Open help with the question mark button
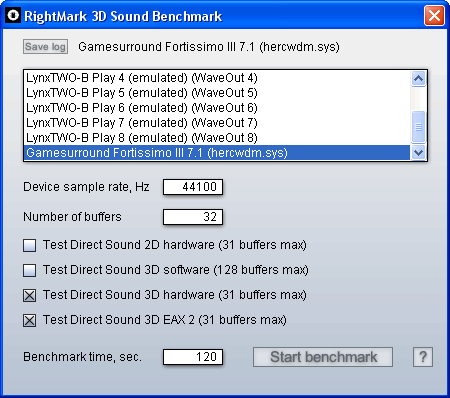Image resolution: width=450 pixels, height=398 pixels. (x=423, y=357)
